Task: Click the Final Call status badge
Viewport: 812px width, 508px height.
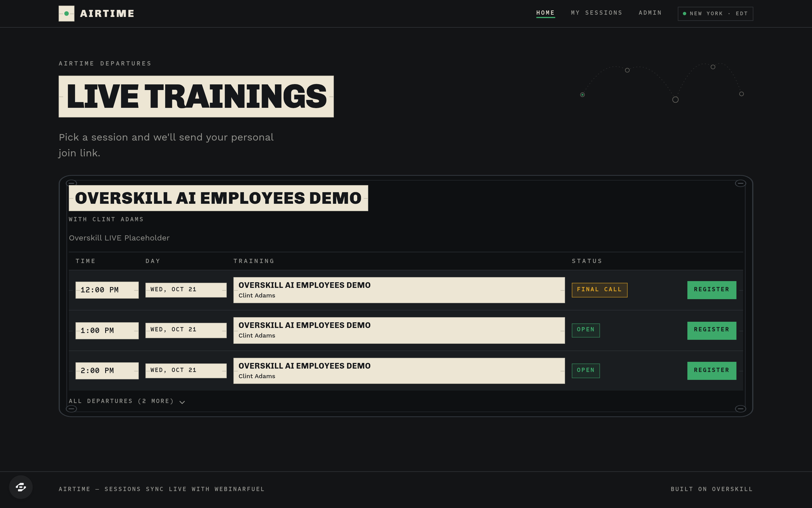Action: tap(599, 290)
